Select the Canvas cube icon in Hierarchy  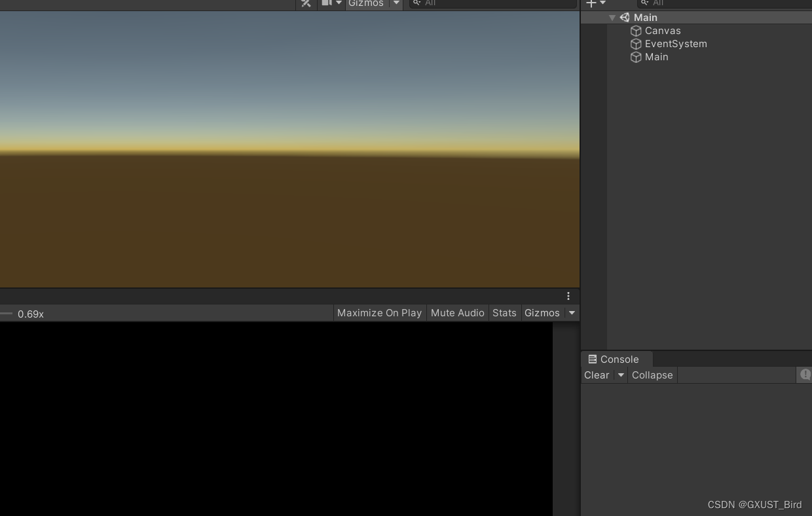click(636, 31)
